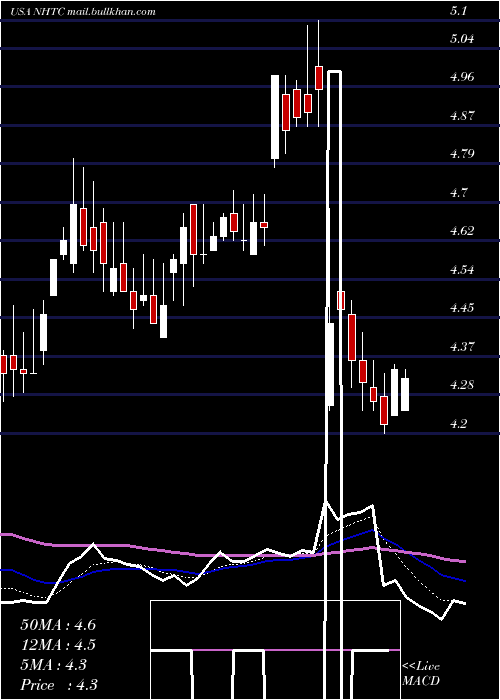Screen dimensions: 500x700
Task: Click the '50MA : 4.6' legend value
Action: click(x=58, y=625)
